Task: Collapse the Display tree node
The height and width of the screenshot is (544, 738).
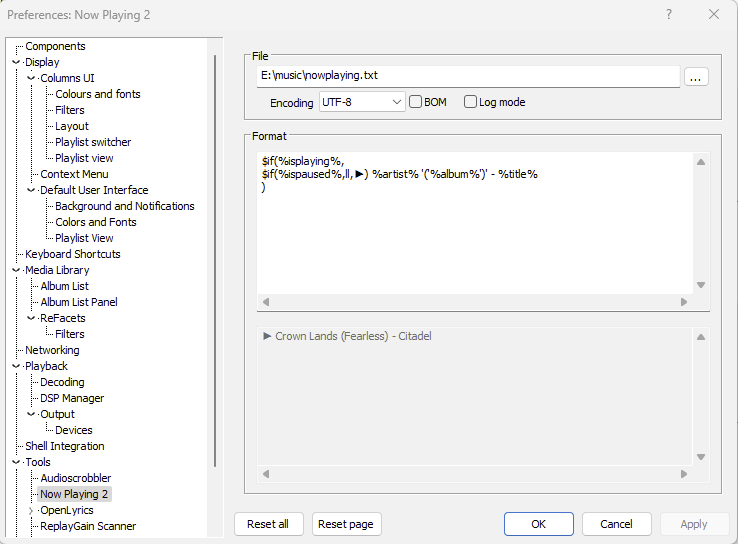Action: click(16, 62)
